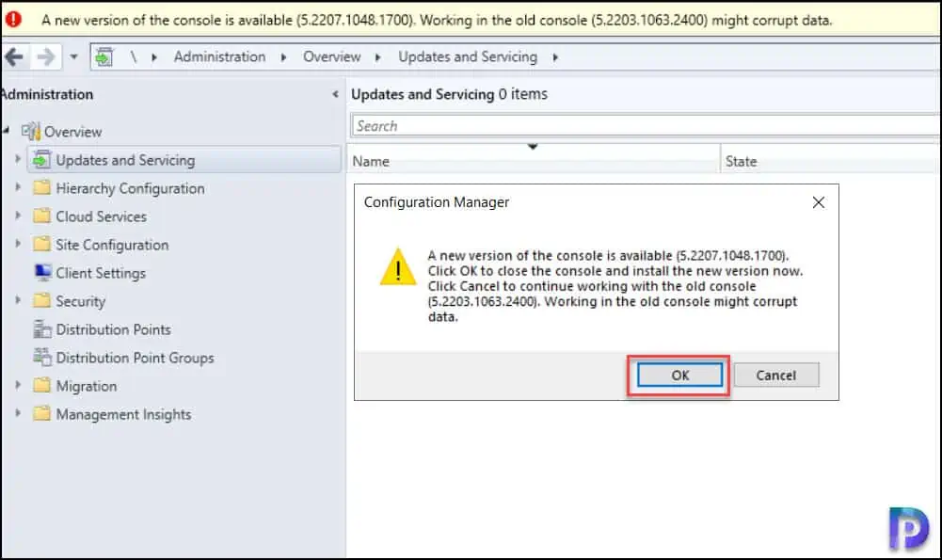Sort by the Name column header

534,161
